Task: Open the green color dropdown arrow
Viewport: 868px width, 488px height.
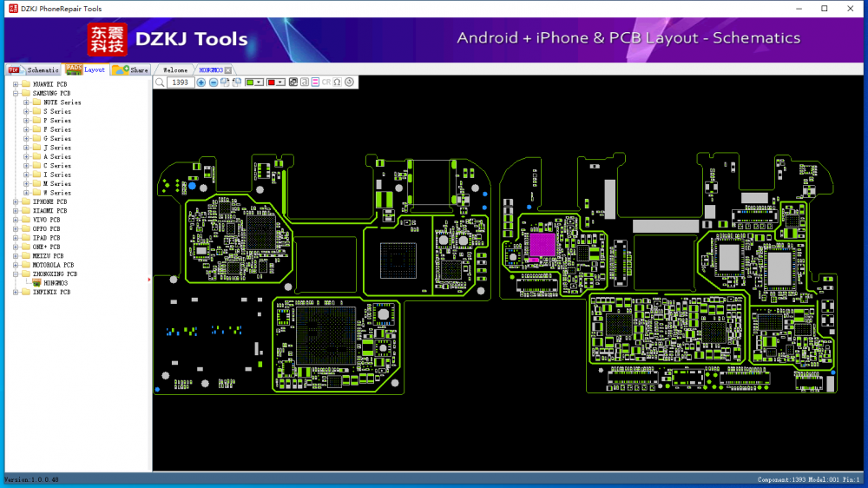Action: click(259, 82)
